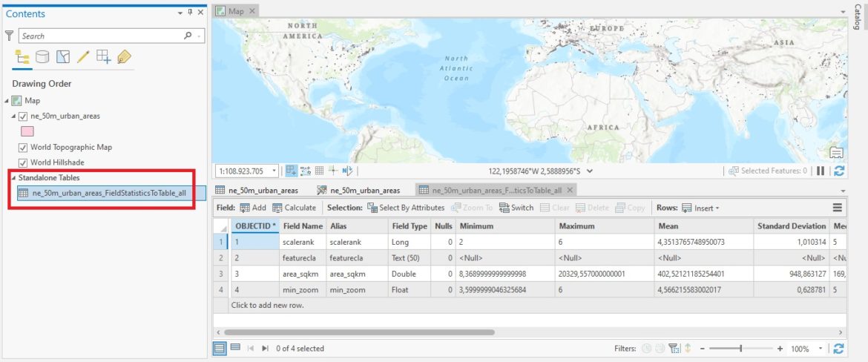
Task: Select List By Drawing Order icon
Action: click(x=22, y=56)
